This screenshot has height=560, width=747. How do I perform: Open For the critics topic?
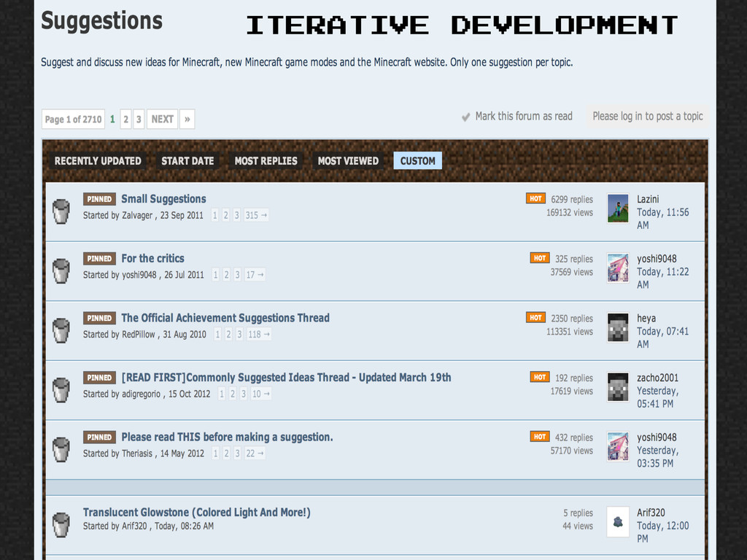tap(152, 259)
